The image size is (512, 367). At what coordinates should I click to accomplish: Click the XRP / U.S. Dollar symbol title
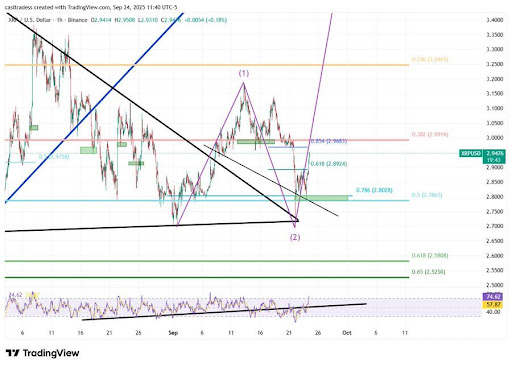click(x=30, y=20)
